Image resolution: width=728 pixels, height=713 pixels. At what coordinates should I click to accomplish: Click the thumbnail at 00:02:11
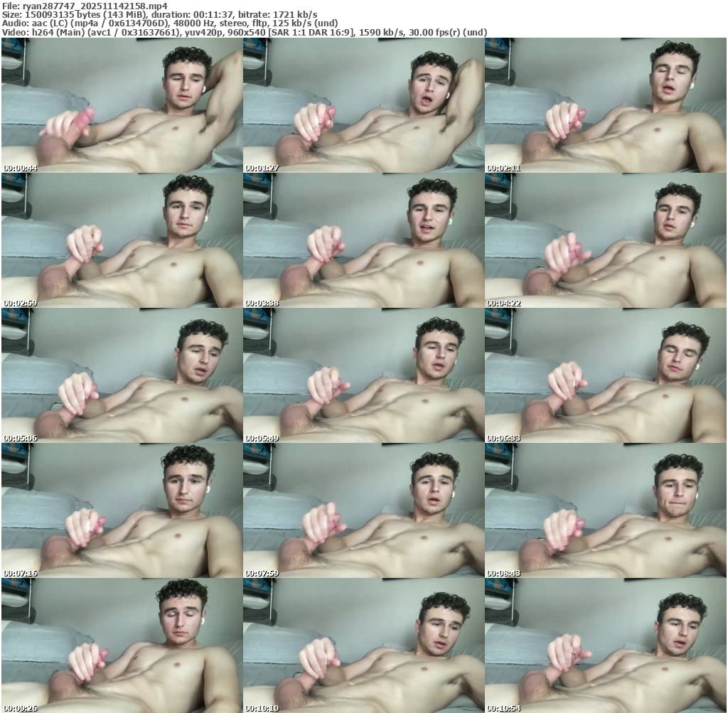(605, 105)
